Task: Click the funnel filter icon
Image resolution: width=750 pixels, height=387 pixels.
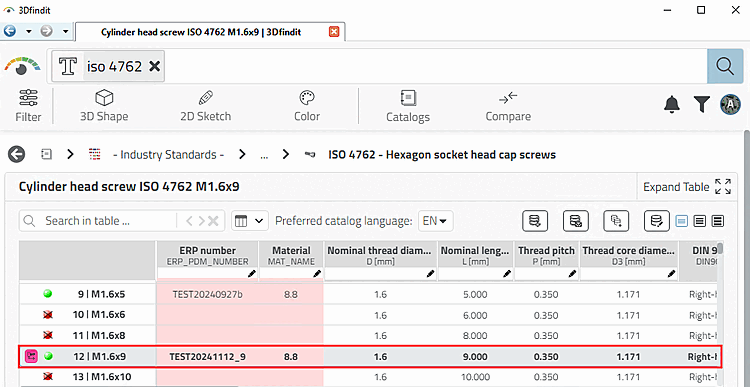Action: pyautogui.click(x=702, y=104)
